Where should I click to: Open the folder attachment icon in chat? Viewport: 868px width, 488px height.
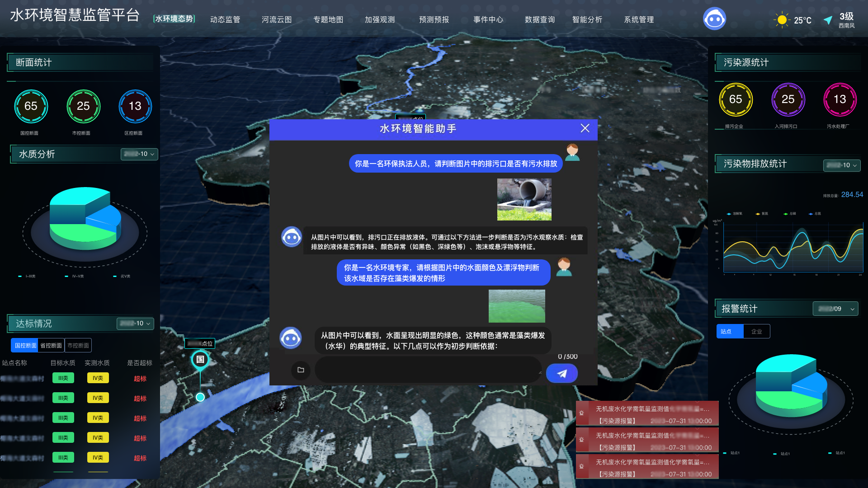301,370
